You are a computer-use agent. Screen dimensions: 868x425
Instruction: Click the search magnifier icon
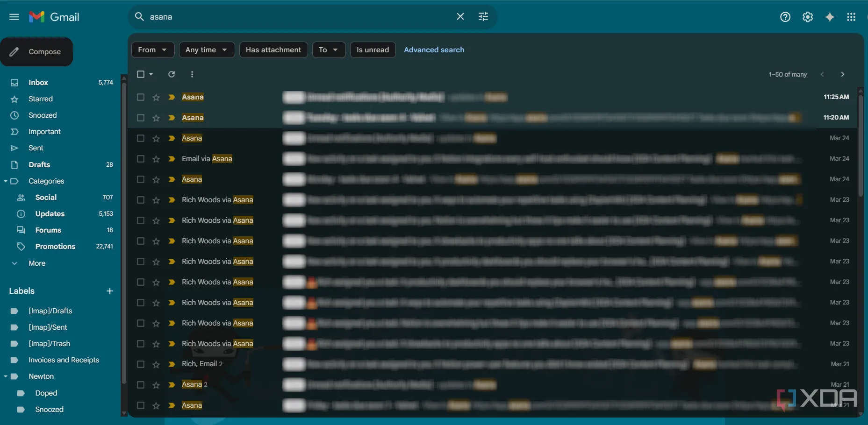139,17
